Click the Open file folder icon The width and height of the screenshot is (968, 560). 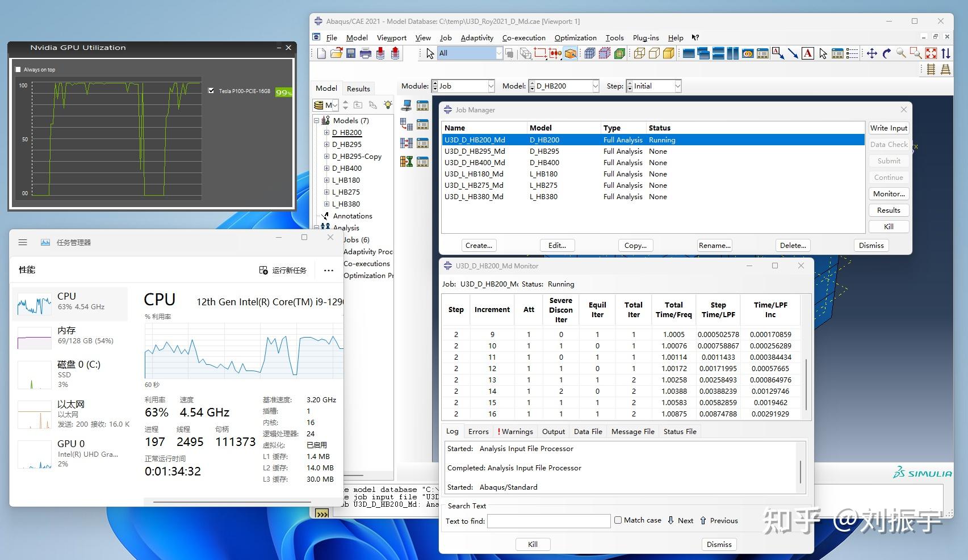pos(336,53)
